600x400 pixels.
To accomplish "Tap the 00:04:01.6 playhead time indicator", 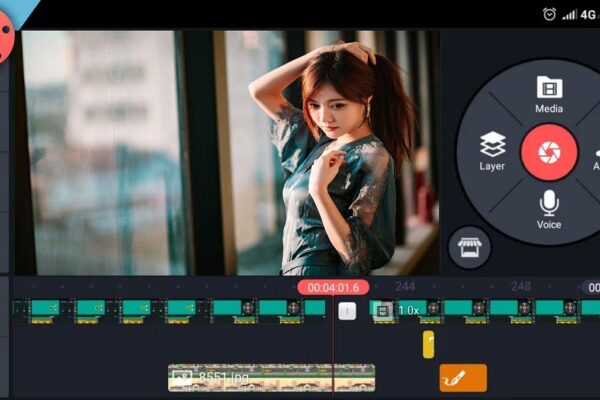I will pos(333,287).
